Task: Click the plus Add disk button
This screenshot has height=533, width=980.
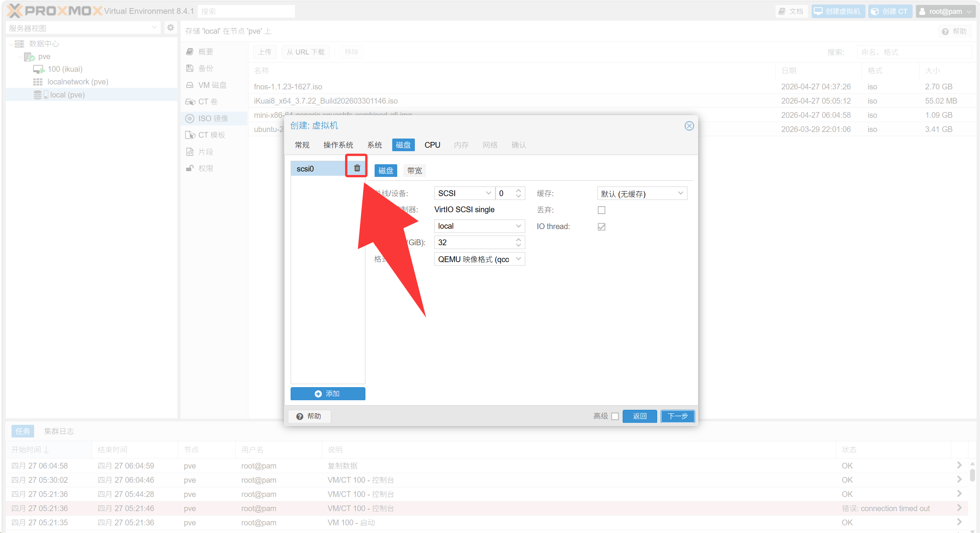Action: (x=328, y=394)
